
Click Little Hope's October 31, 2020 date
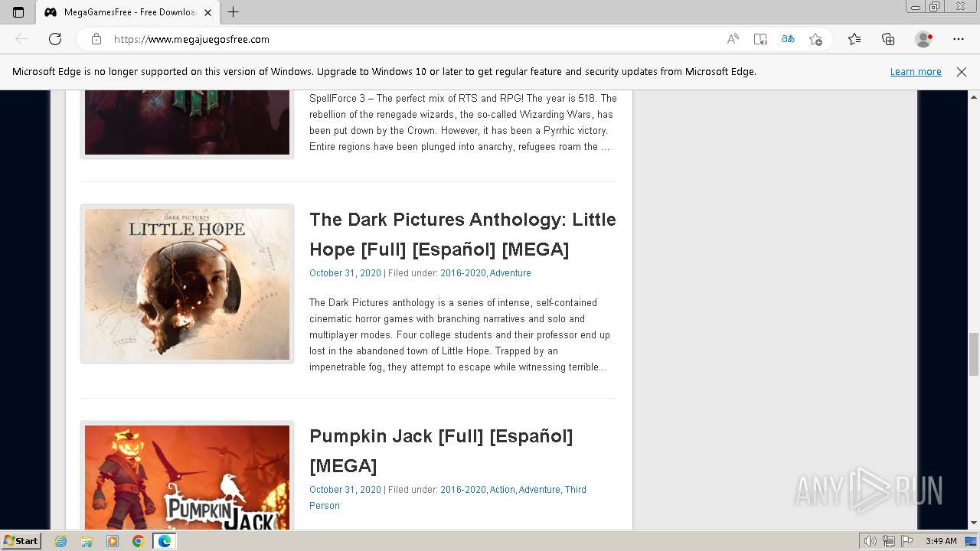coord(345,273)
